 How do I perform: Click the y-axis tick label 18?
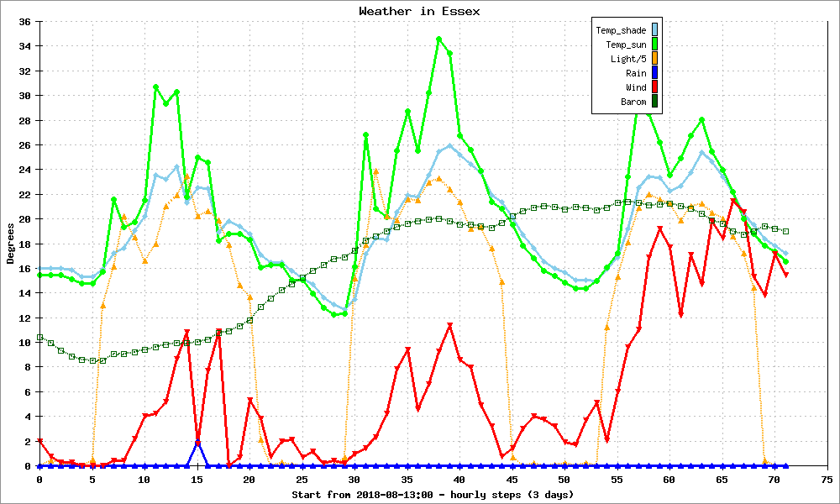point(24,244)
